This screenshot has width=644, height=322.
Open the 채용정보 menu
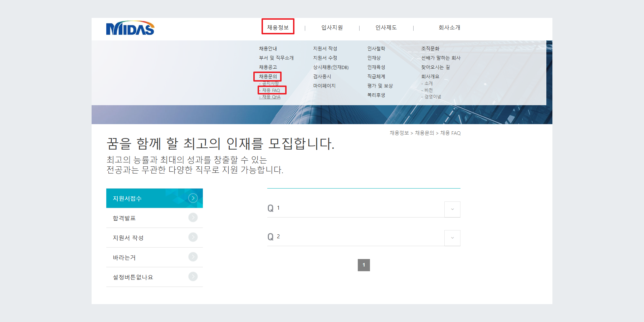[x=278, y=27]
